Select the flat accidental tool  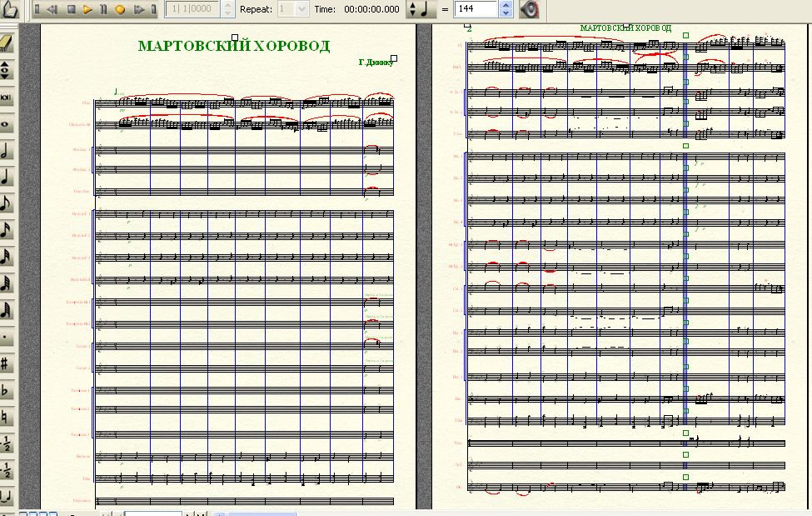(x=6, y=390)
